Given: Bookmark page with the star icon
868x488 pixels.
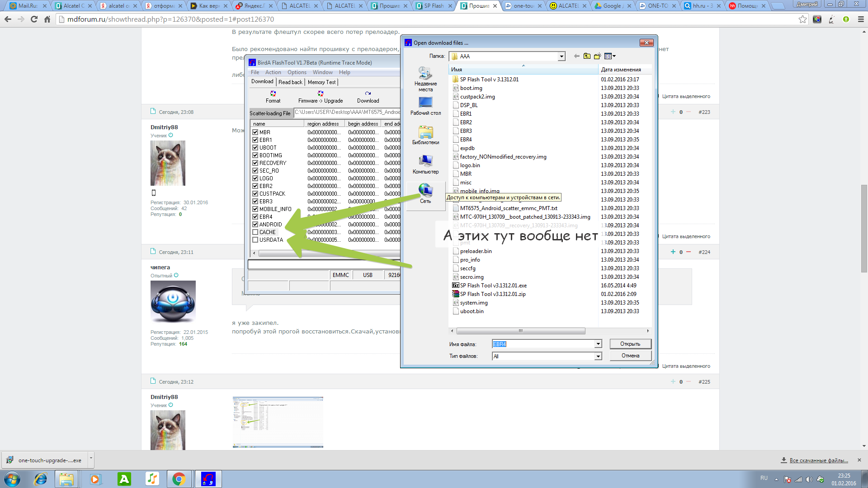Looking at the screenshot, I should click(x=802, y=19).
